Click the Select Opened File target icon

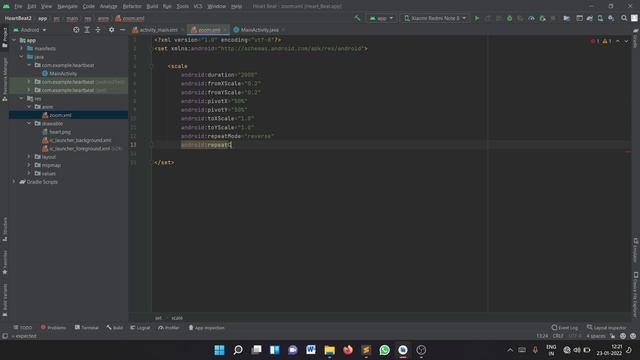(76, 30)
